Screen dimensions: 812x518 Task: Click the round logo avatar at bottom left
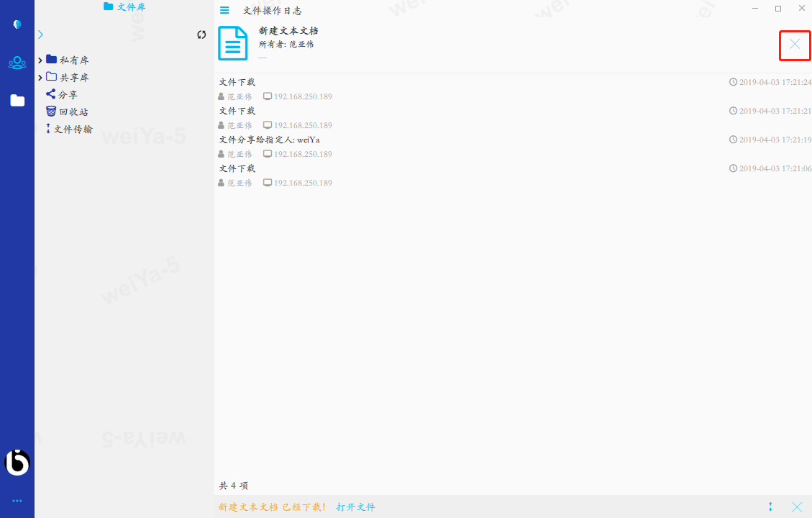(x=17, y=463)
